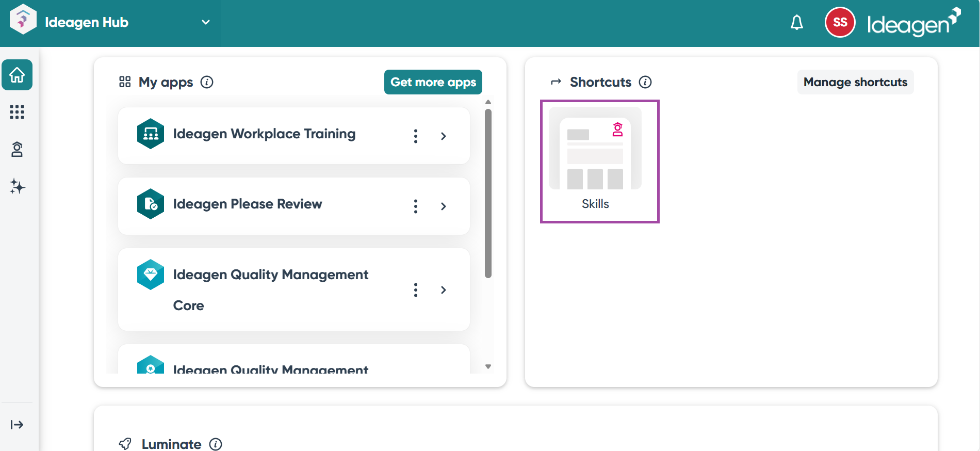Open three-dot menu for Ideagen Please Review
This screenshot has width=980, height=451.
[416, 206]
